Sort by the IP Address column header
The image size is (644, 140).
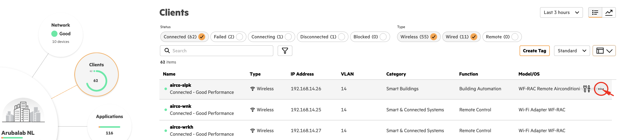(x=302, y=74)
